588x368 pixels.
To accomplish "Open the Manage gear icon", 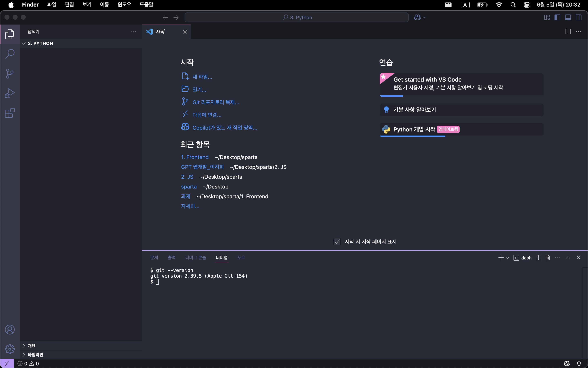I will [x=10, y=349].
